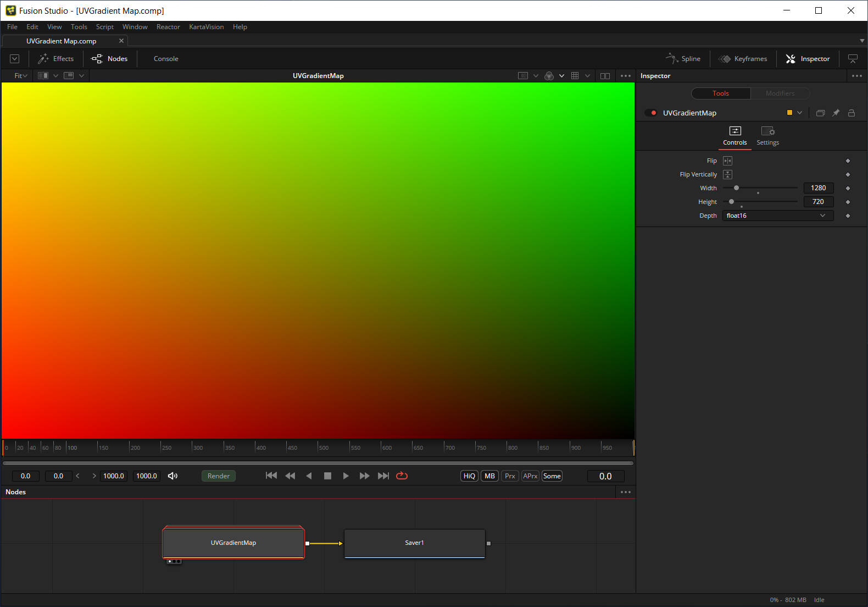Screen dimensions: 868x607
Task: Switch to Modifiers tab
Action: tap(780, 93)
